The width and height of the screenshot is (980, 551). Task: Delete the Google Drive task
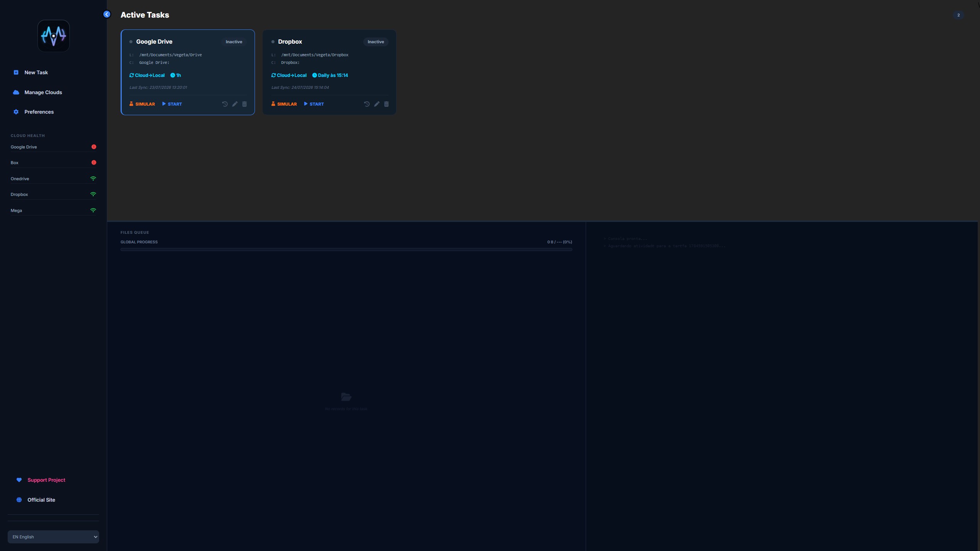(245, 104)
